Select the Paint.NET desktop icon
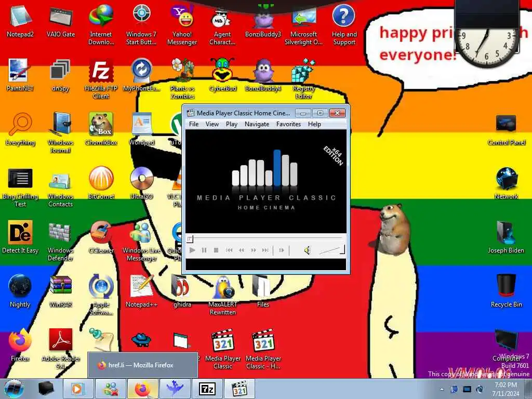Screen dimensions: 532x399 (20, 75)
